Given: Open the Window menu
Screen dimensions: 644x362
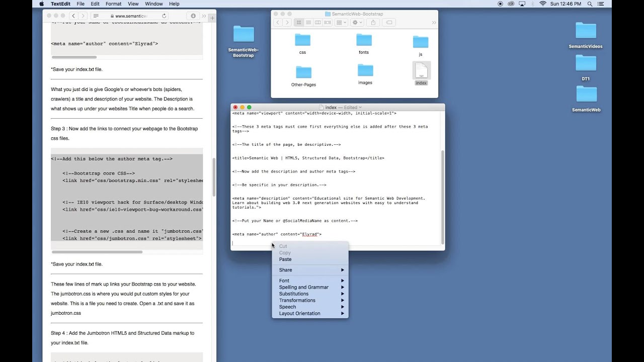Looking at the screenshot, I should [154, 4].
